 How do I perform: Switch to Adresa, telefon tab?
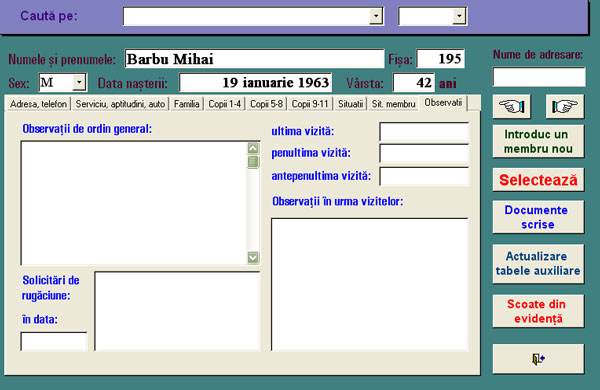(x=38, y=104)
